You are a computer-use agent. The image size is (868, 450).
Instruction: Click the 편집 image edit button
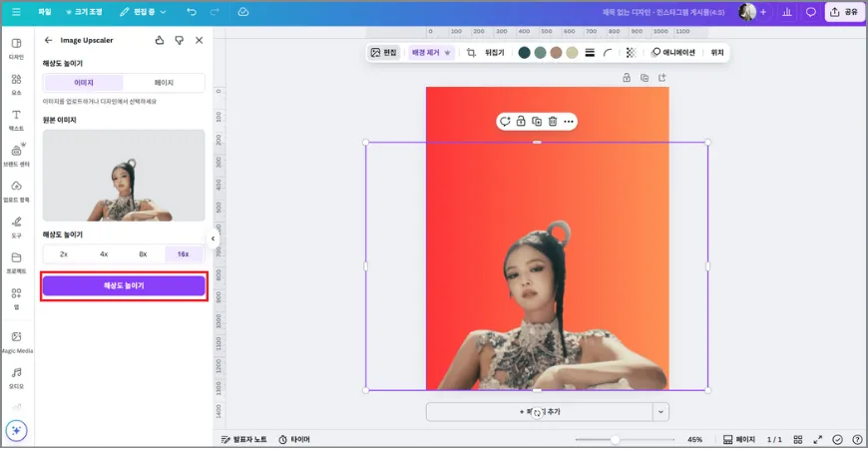click(x=383, y=53)
